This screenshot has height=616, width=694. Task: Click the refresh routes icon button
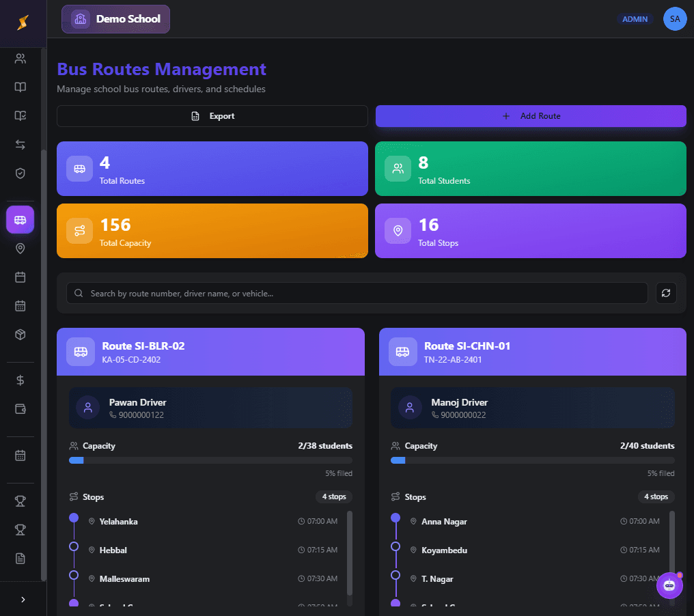(666, 293)
